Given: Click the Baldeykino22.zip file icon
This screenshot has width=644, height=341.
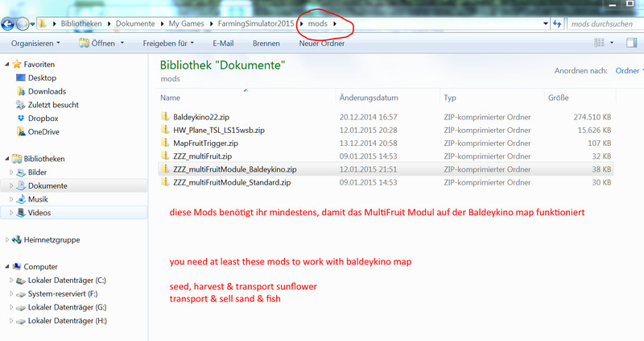Looking at the screenshot, I should [166, 117].
